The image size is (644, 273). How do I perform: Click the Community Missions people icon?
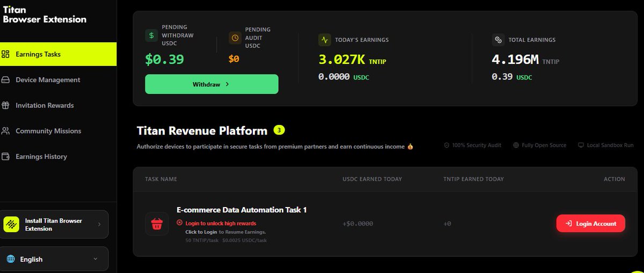[6, 131]
